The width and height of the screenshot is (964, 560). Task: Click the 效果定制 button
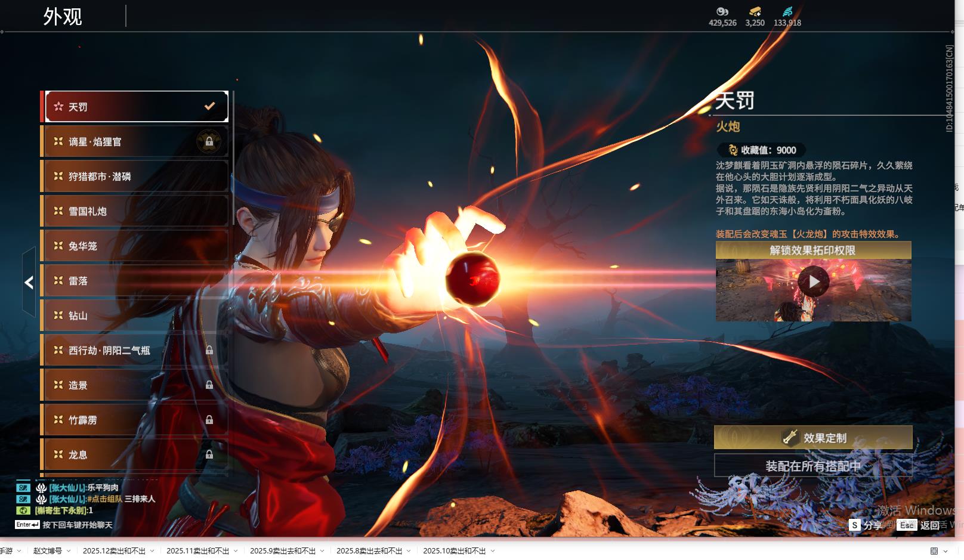coord(813,438)
